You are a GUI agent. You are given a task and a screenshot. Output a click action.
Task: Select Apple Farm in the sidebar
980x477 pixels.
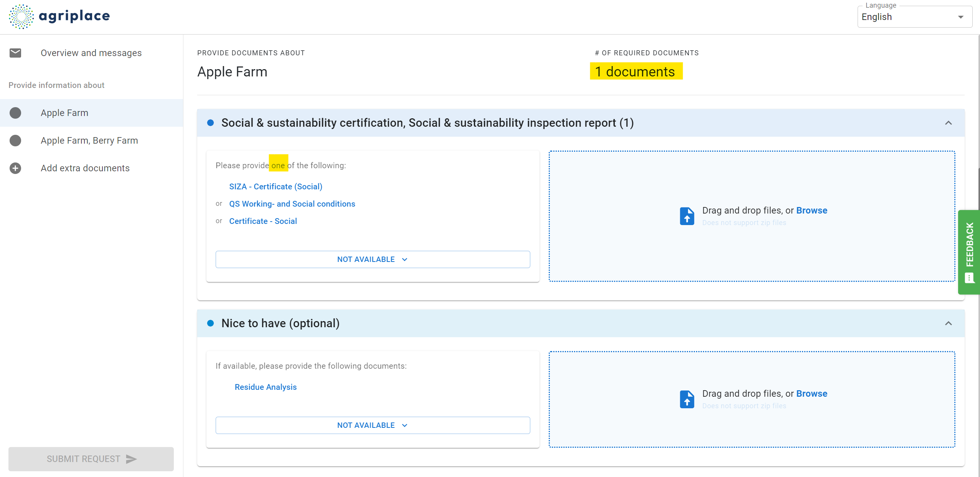pyautogui.click(x=91, y=113)
